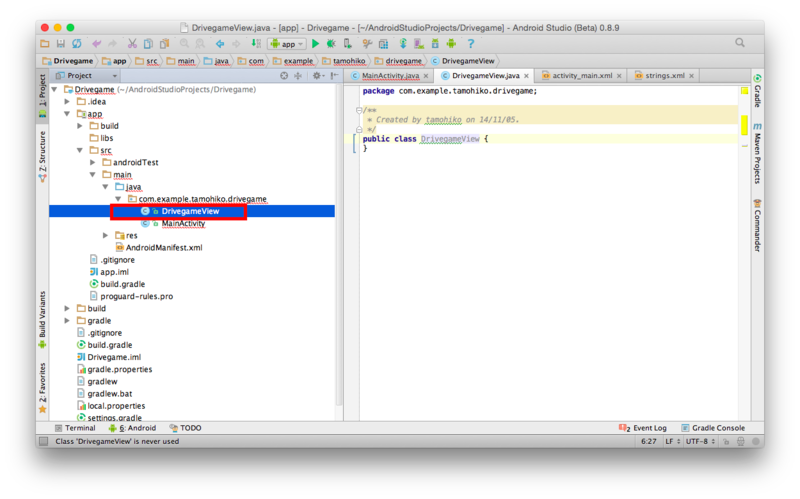This screenshot has width=800, height=499.
Task: Click the yellow warning marker in the editor stripe
Action: pos(744,125)
